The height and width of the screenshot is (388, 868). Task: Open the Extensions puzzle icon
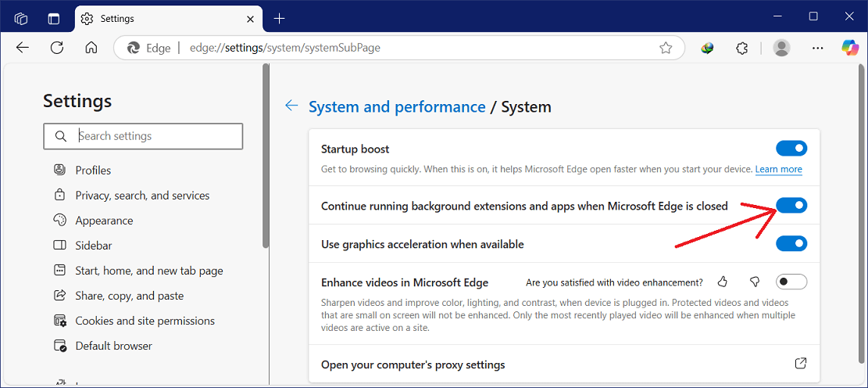click(742, 48)
